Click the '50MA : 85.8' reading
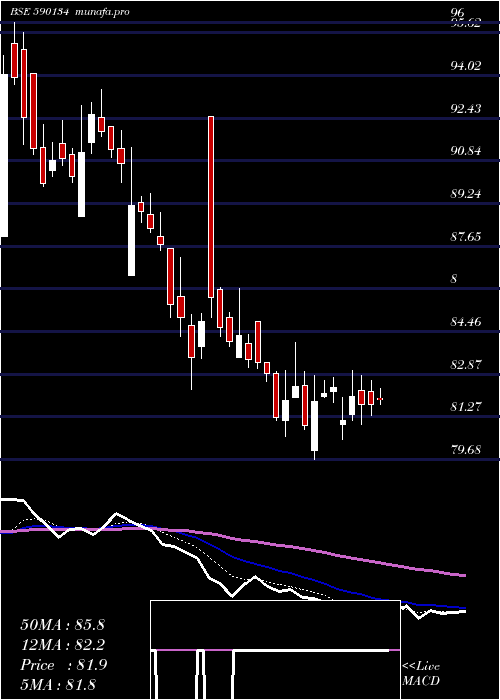 tap(62, 625)
